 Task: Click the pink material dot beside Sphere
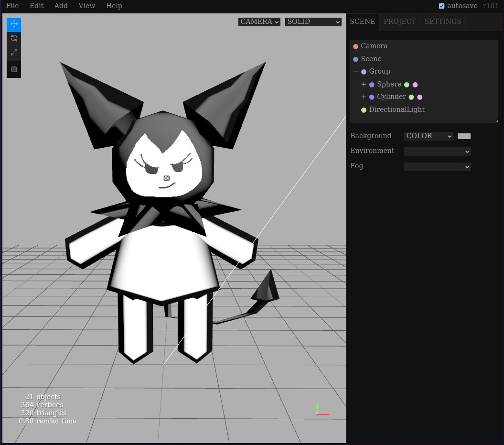(x=415, y=85)
